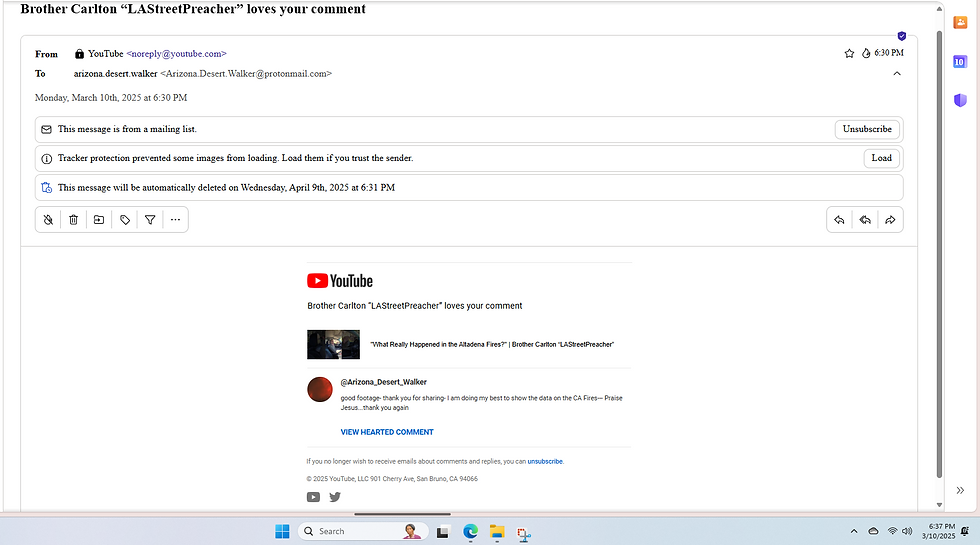Click the @Arizona_Desert_Walker username
Viewport: 980px width, 545px height.
click(x=384, y=382)
